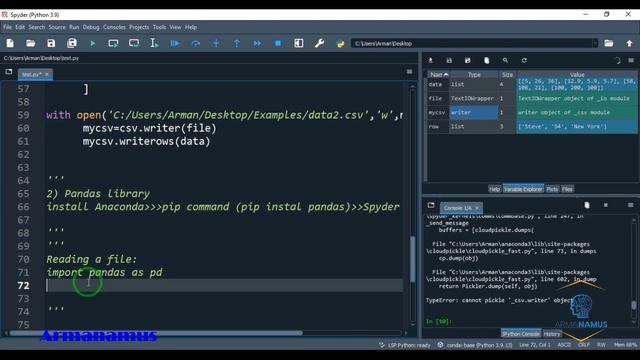Close the test.py editor tab
This screenshot has width=640, height=360.
pyautogui.click(x=47, y=74)
